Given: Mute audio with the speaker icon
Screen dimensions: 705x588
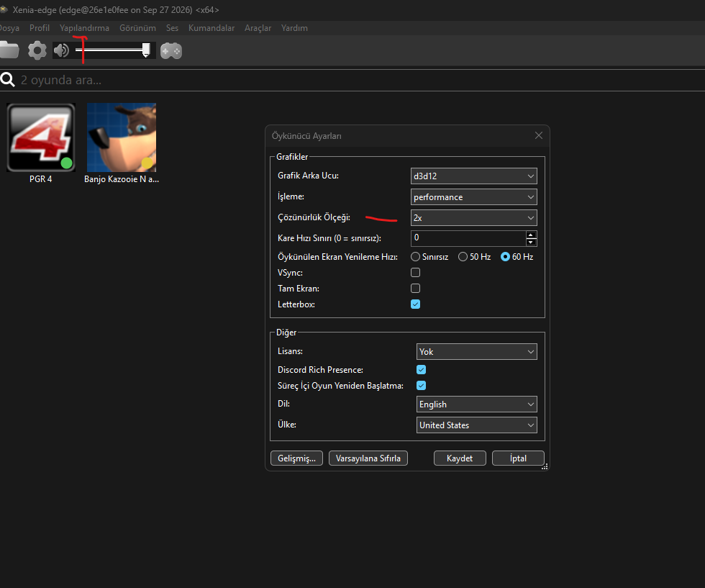Looking at the screenshot, I should click(x=61, y=50).
